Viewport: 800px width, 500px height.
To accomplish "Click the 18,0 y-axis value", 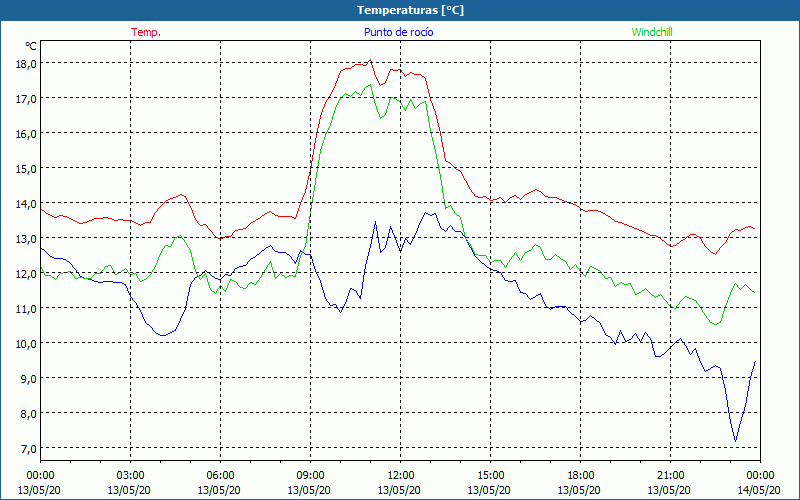I will 26,64.
